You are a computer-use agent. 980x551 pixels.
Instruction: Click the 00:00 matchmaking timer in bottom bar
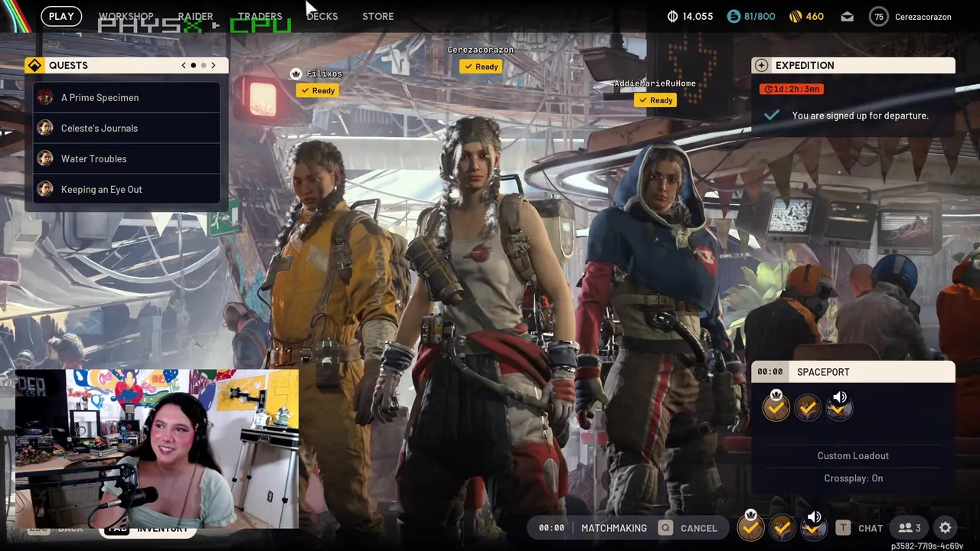coord(551,528)
